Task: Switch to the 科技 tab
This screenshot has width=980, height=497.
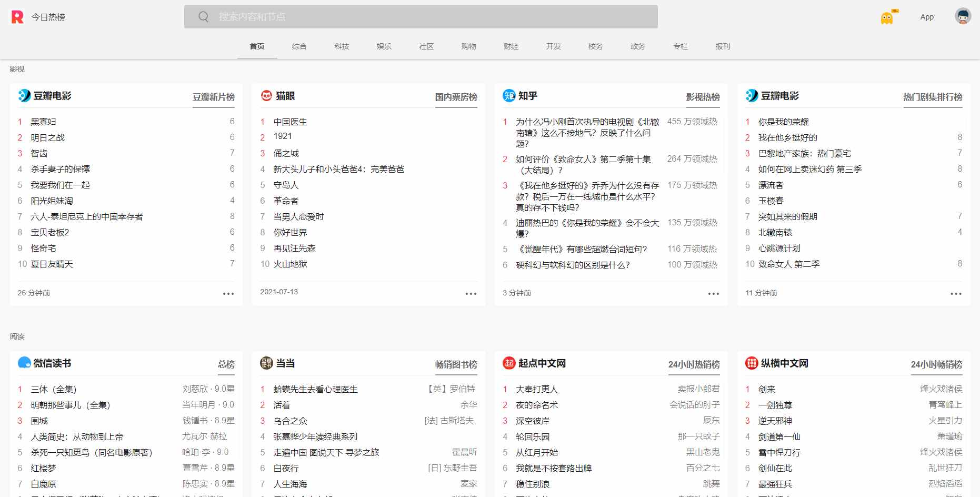Action: (342, 46)
